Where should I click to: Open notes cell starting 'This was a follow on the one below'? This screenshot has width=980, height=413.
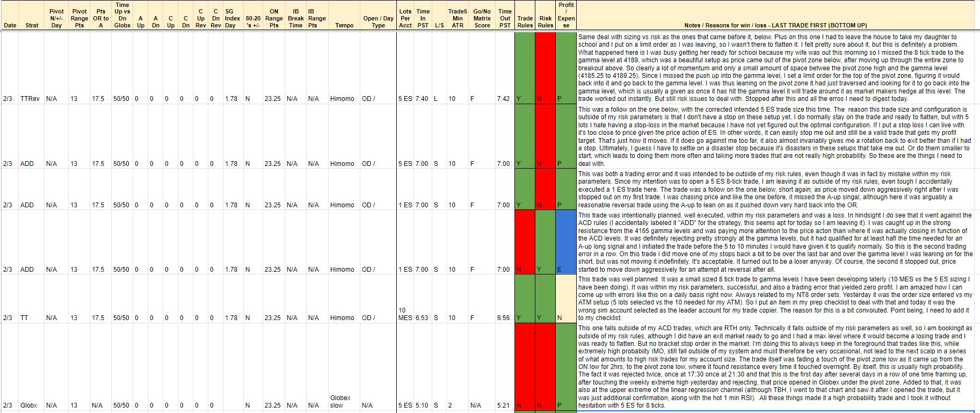[x=776, y=136]
